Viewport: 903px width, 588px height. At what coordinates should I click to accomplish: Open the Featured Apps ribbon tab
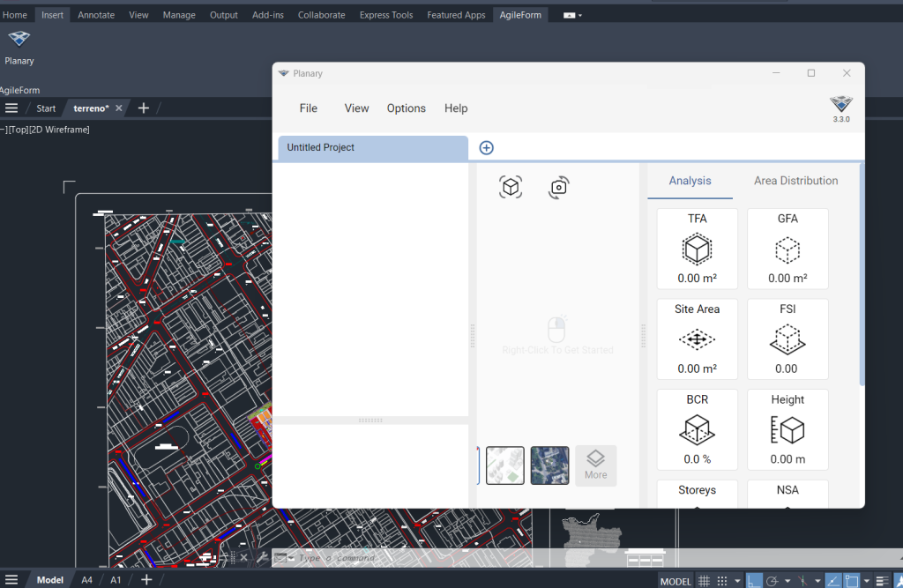[456, 15]
